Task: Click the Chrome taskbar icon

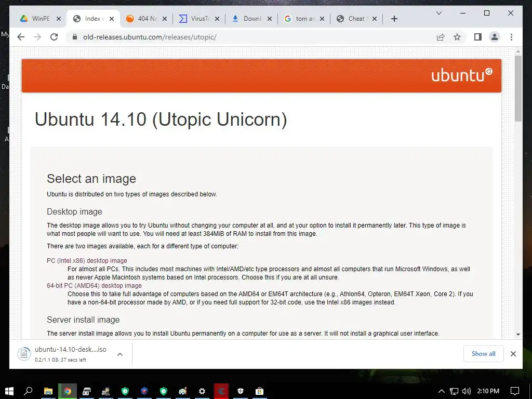Action: tap(68, 391)
